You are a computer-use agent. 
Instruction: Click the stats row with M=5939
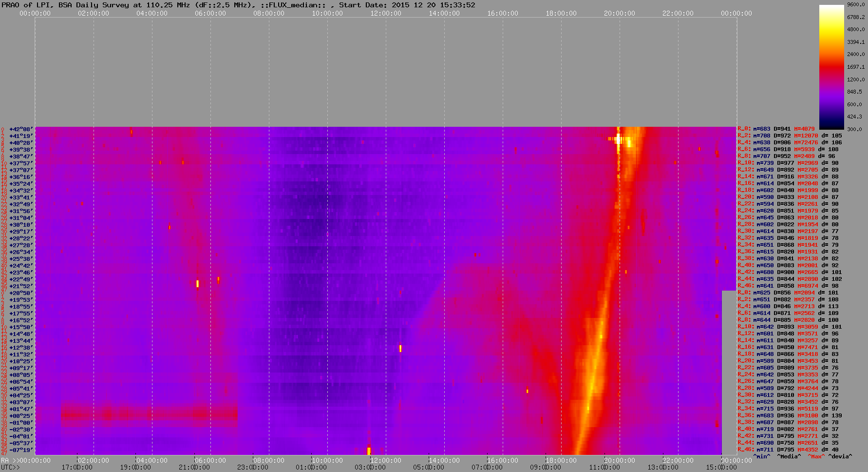tap(788, 150)
